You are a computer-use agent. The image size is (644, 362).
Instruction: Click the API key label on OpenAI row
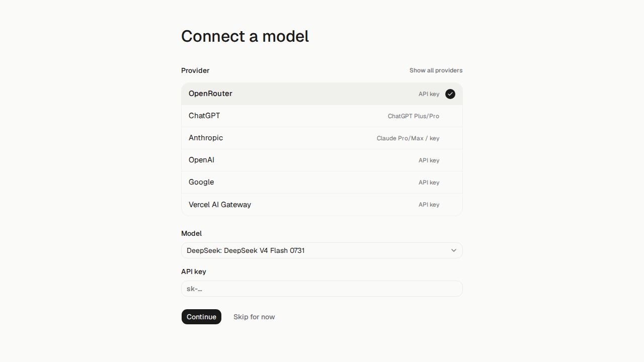pyautogui.click(x=429, y=160)
